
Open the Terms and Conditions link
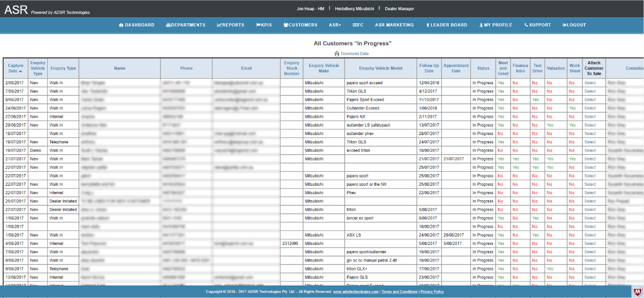399,292
